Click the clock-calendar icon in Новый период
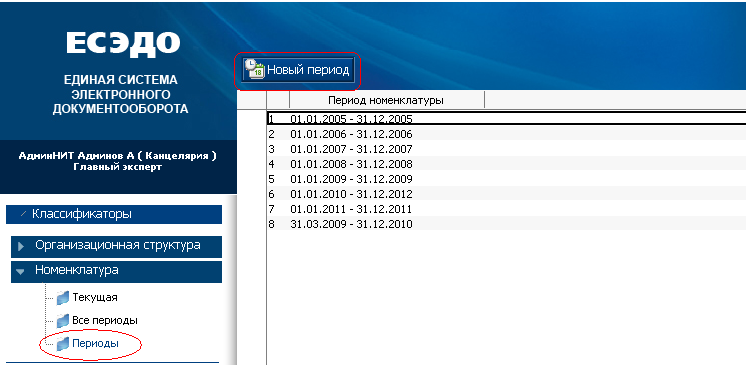The height and width of the screenshot is (365, 746). 255,70
